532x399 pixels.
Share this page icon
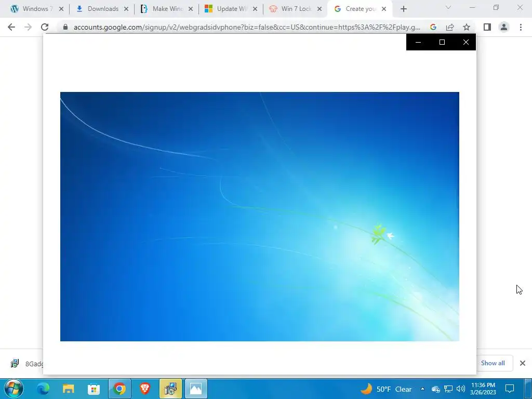(450, 27)
